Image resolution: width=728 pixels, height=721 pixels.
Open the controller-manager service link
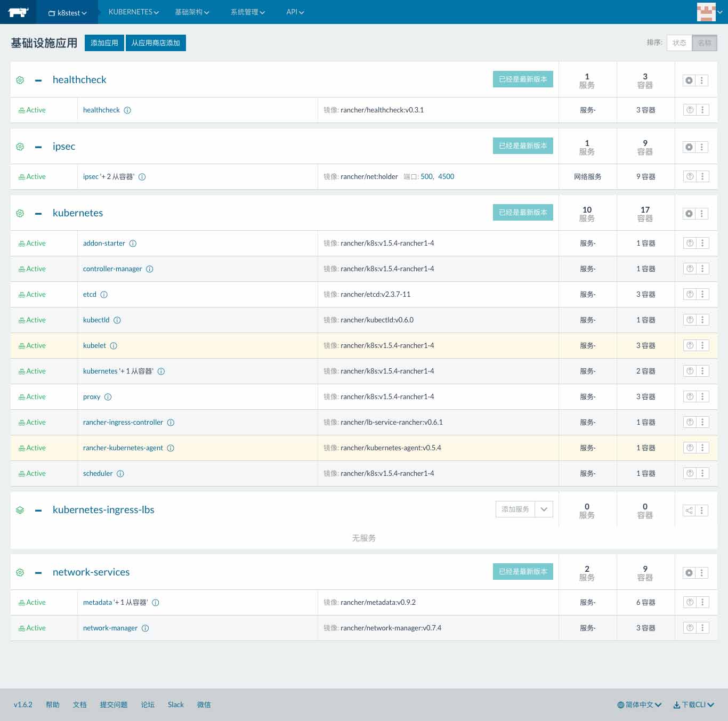(112, 269)
